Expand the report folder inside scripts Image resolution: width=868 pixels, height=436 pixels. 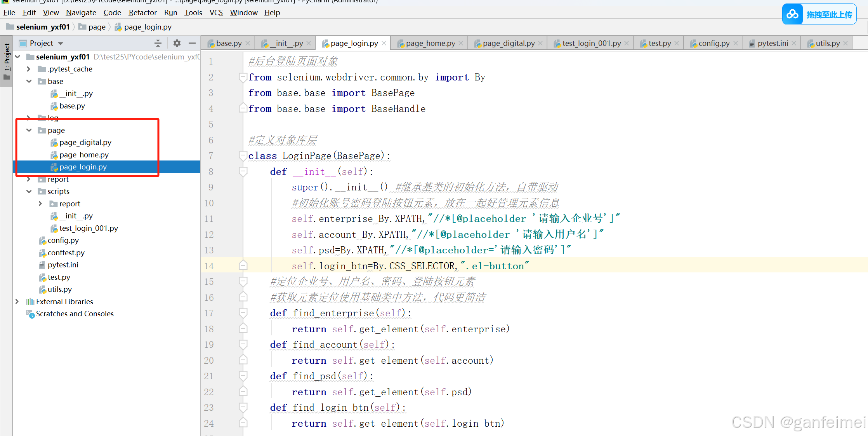[40, 204]
